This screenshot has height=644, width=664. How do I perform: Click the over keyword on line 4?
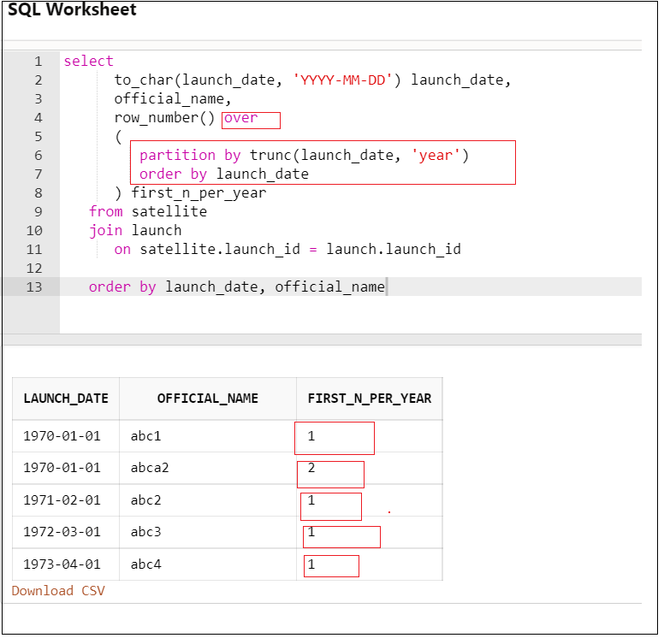pos(240,118)
